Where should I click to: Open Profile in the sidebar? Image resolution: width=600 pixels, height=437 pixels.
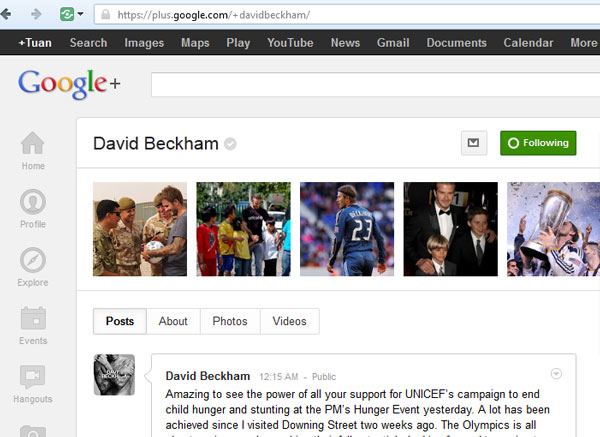pyautogui.click(x=33, y=209)
